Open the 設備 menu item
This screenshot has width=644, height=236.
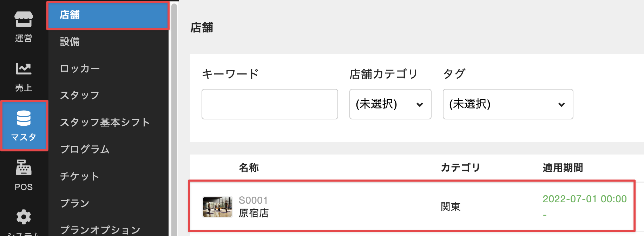click(x=70, y=42)
